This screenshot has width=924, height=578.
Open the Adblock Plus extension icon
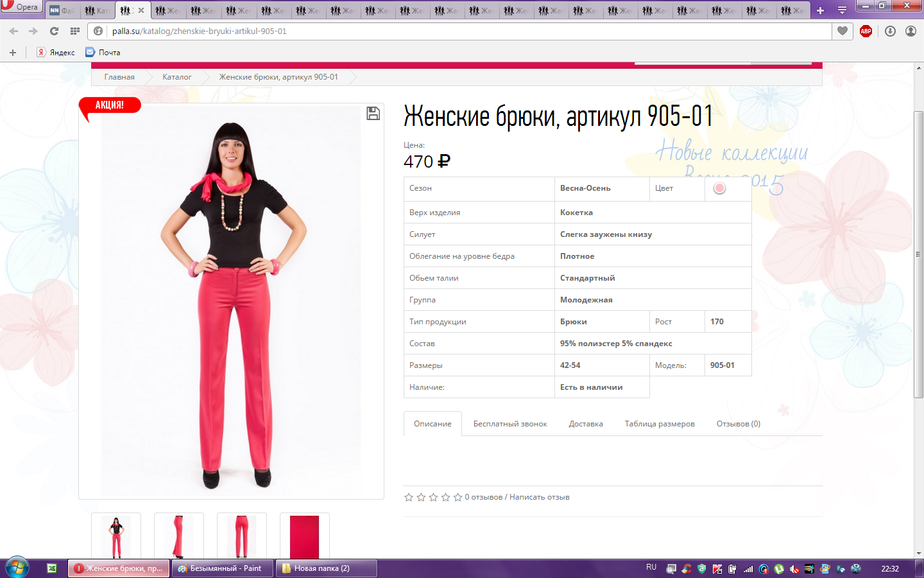pyautogui.click(x=866, y=31)
